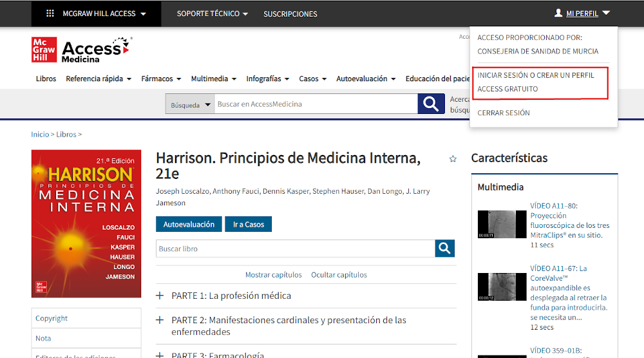Open the Referencia rápida menu
Viewport: 644px width, 358px height.
tap(99, 79)
